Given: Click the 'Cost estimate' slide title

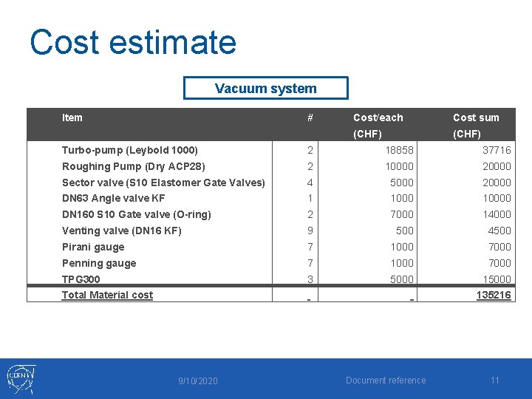Looking at the screenshot, I should [133, 42].
